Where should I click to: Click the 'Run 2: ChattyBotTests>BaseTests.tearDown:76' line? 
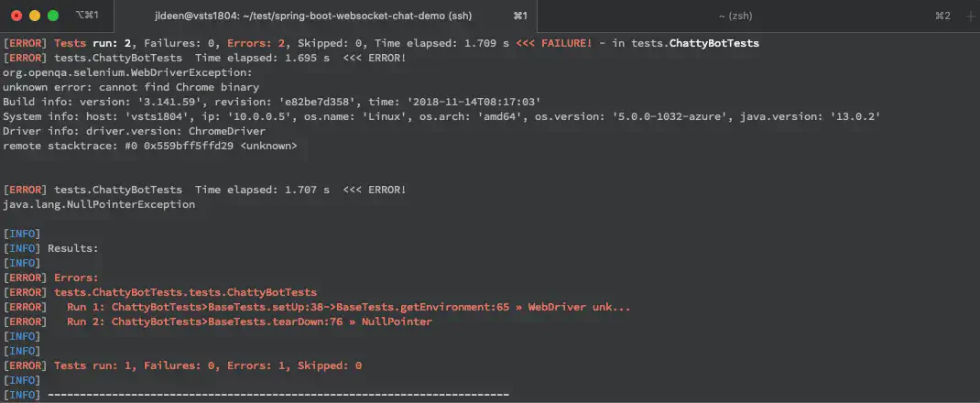(217, 321)
